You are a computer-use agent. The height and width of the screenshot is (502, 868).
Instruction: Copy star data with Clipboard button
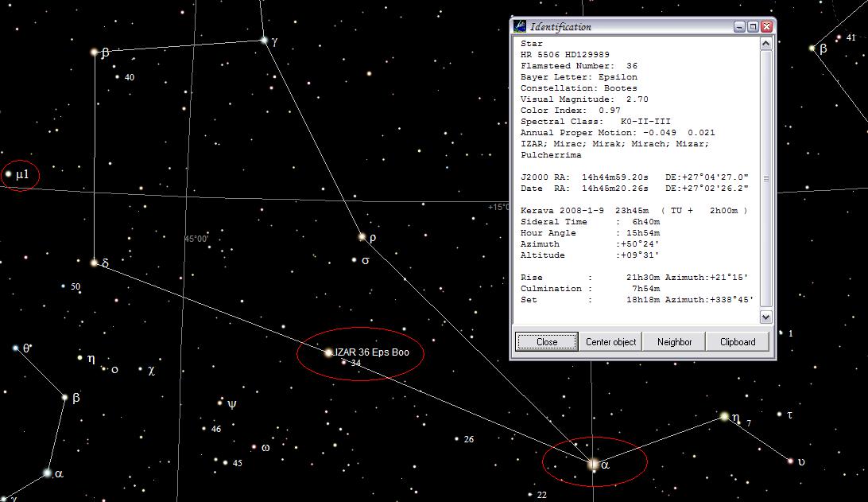[737, 342]
